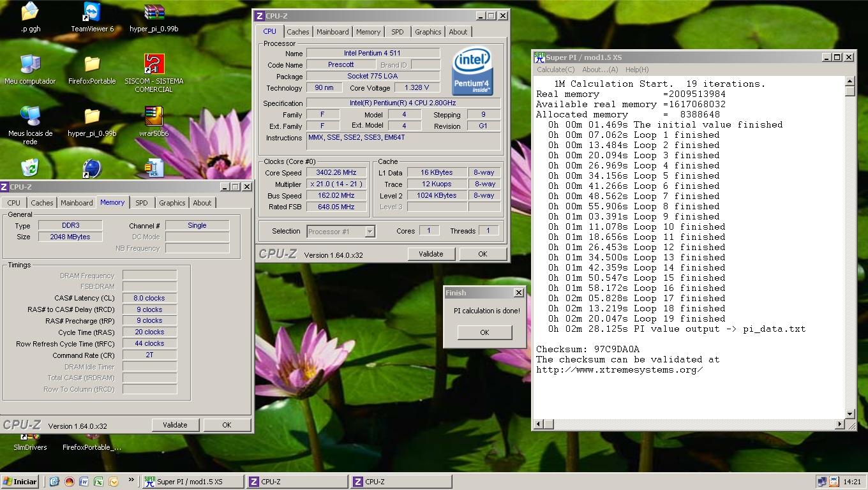Click the Intel Pentium 4 inside logo
This screenshot has width=868, height=490.
pyautogui.click(x=472, y=71)
